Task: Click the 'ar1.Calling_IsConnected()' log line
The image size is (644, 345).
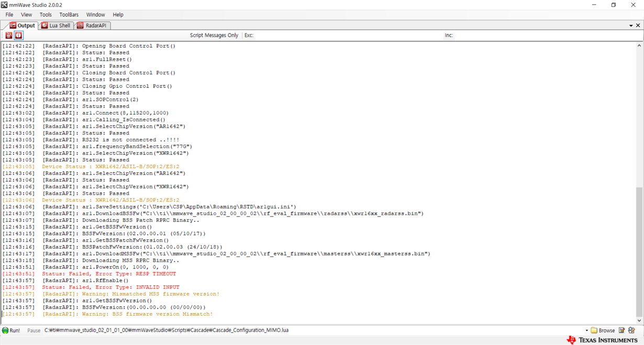Action: (84, 120)
